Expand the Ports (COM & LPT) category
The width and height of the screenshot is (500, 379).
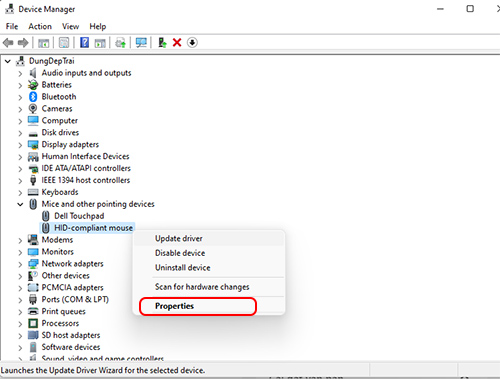20,300
